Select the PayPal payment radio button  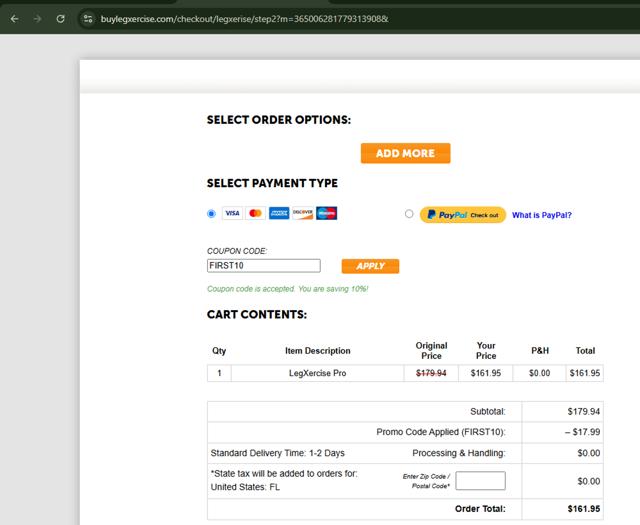[409, 214]
